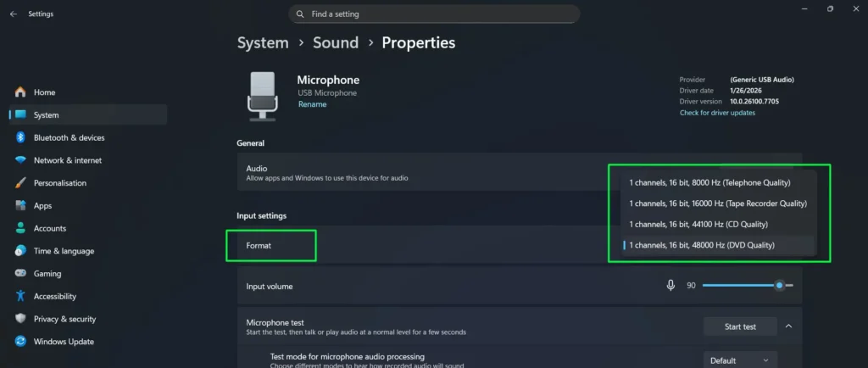Select 44100 Hz CD Quality format
Screen dimensions: 868x368
(718, 224)
